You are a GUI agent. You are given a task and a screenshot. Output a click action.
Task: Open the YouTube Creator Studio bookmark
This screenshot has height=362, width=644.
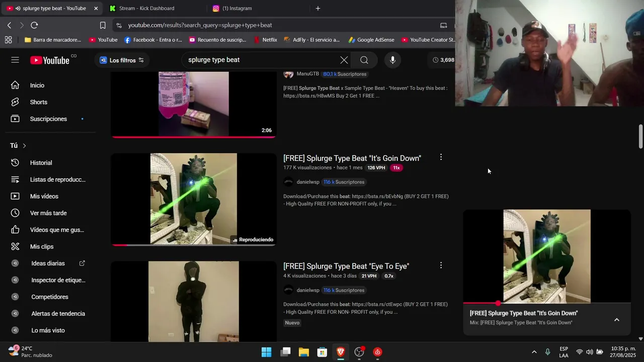click(x=428, y=40)
